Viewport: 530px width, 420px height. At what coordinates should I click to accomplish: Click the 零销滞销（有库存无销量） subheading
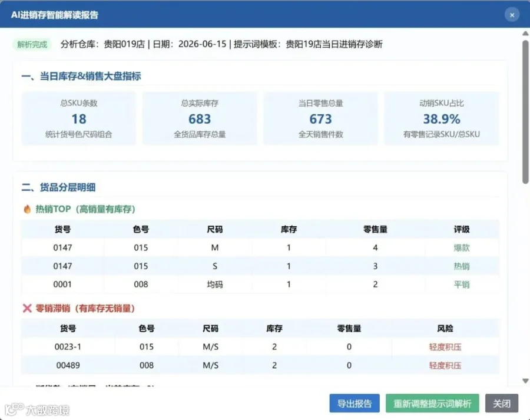point(85,308)
